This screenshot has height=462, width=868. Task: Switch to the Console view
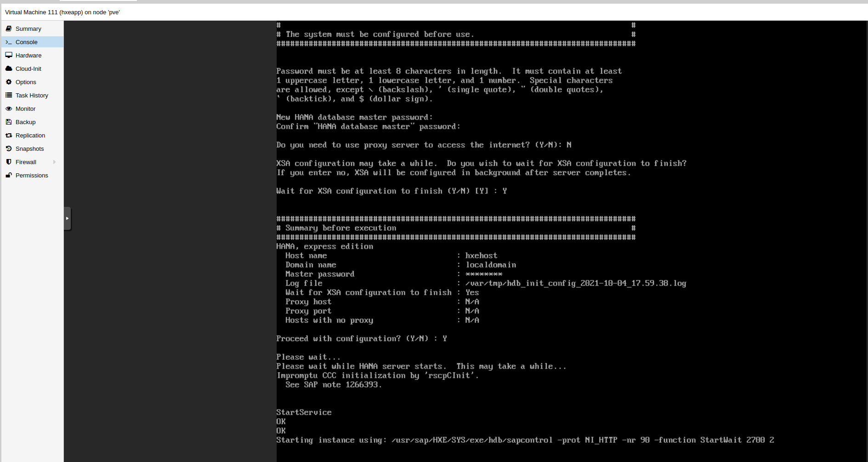pos(33,42)
